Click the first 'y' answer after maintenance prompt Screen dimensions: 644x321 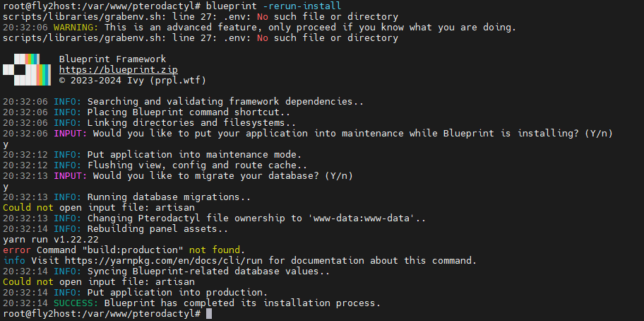6,145
